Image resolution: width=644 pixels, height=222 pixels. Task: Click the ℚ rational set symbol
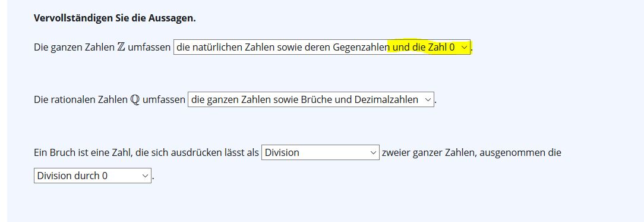tap(135, 100)
